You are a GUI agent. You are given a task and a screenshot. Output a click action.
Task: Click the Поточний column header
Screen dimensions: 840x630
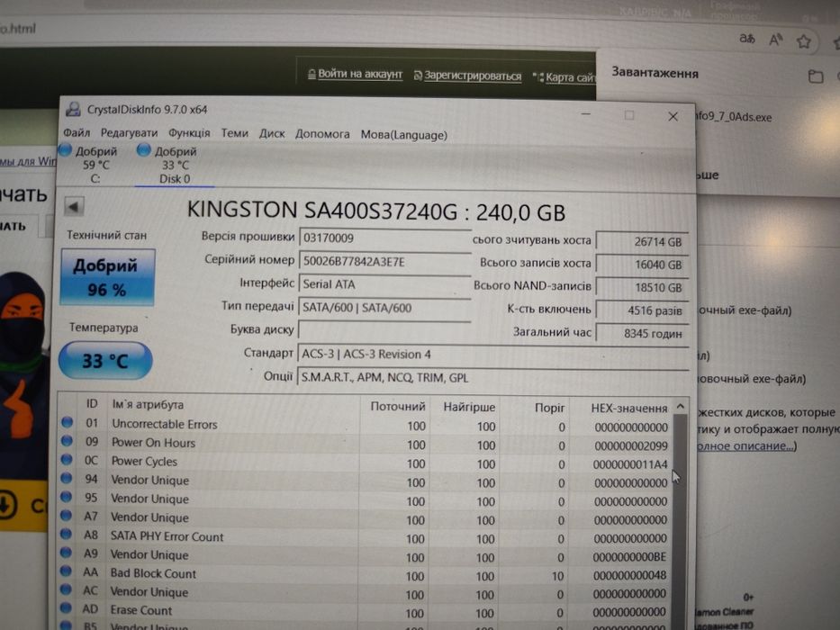398,407
